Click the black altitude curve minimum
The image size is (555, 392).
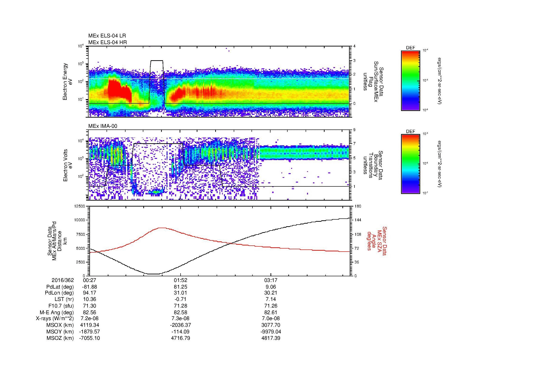pyautogui.click(x=153, y=274)
